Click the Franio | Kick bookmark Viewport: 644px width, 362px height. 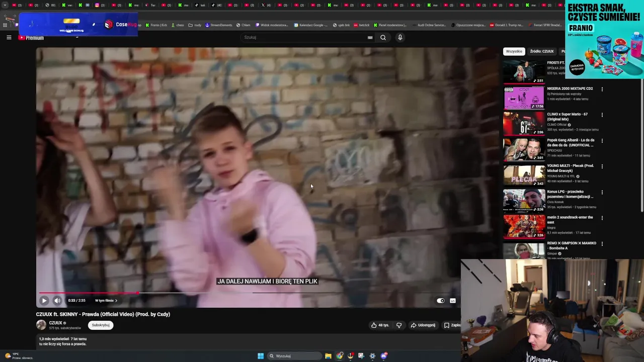[x=156, y=25]
